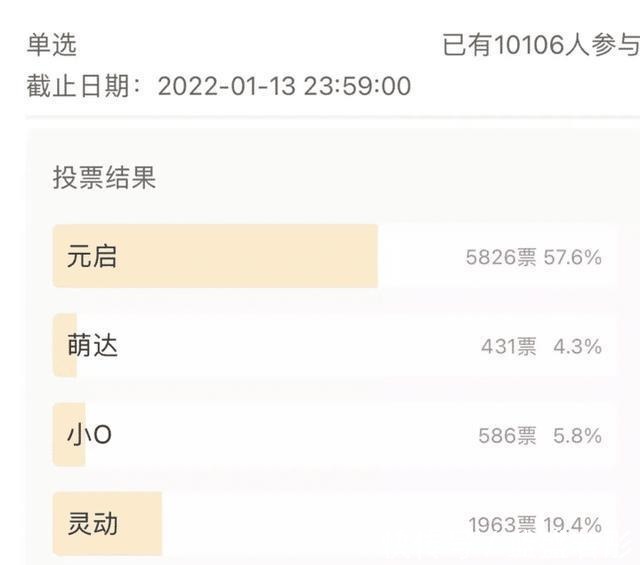Click the 586票 vote count
The width and height of the screenshot is (640, 565).
pyautogui.click(x=508, y=436)
